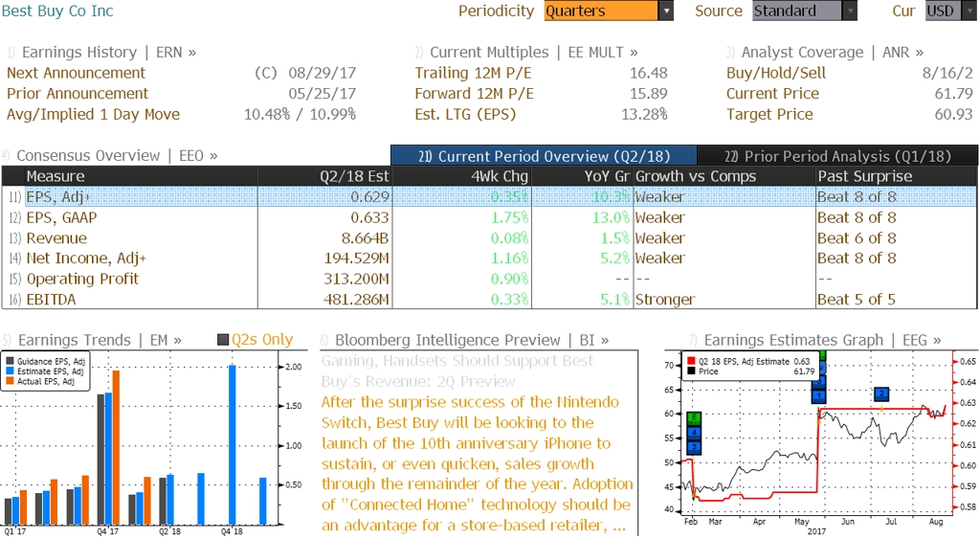This screenshot has height=539, width=980.
Task: Select the EPS, Adj+ measure row
Action: pos(489,197)
